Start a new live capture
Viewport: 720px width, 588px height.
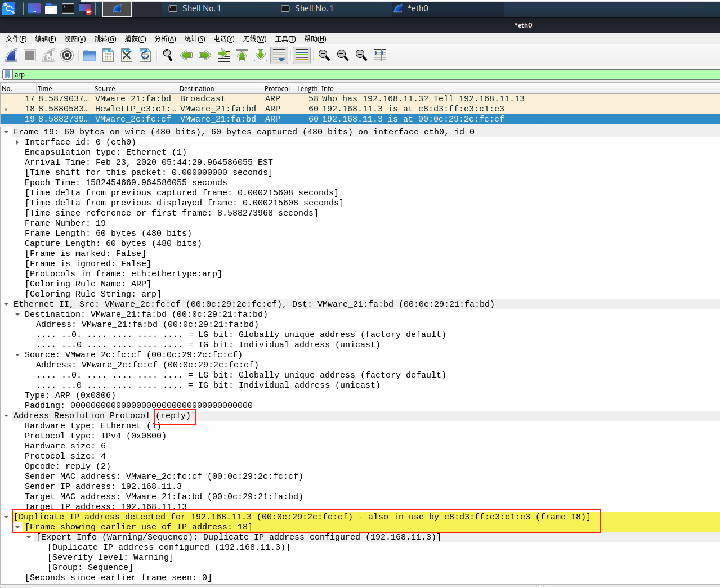point(11,55)
